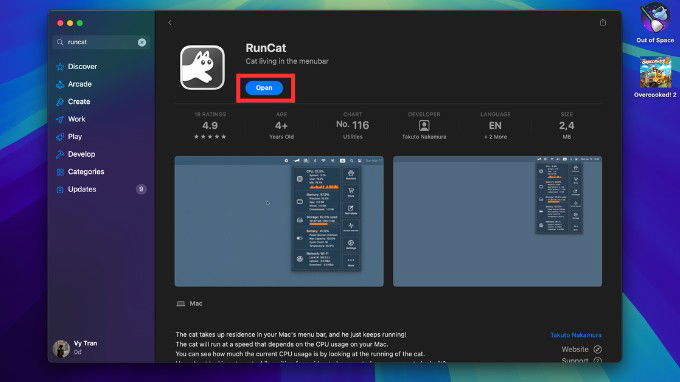This screenshot has height=382, width=680.
Task: Click the developer person icon
Action: (424, 126)
